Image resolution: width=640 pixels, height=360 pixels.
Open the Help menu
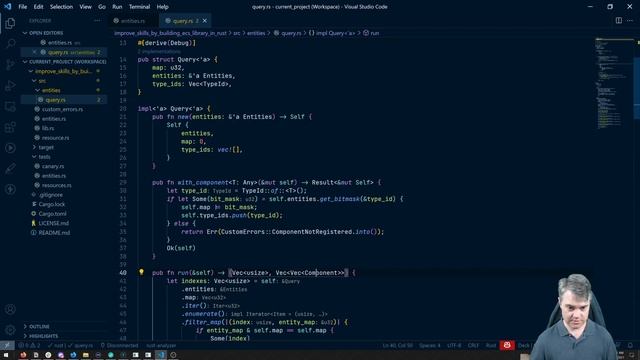(162, 7)
